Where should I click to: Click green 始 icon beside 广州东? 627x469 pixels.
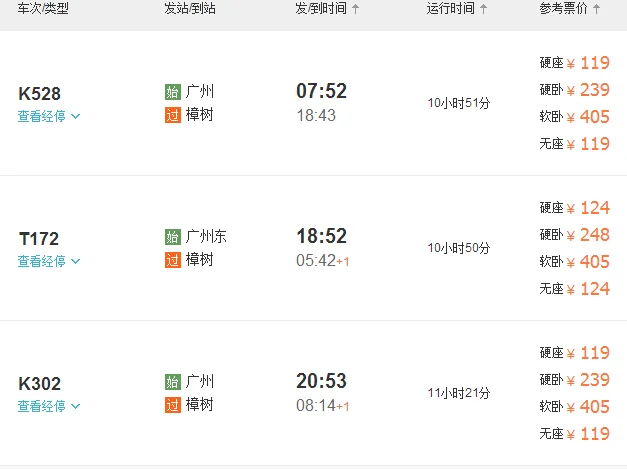pos(172,237)
